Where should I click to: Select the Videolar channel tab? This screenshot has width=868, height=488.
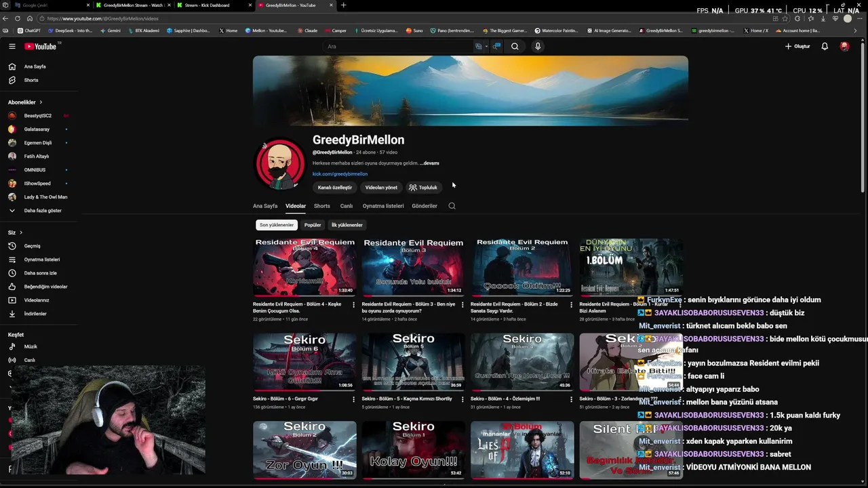[x=296, y=206]
